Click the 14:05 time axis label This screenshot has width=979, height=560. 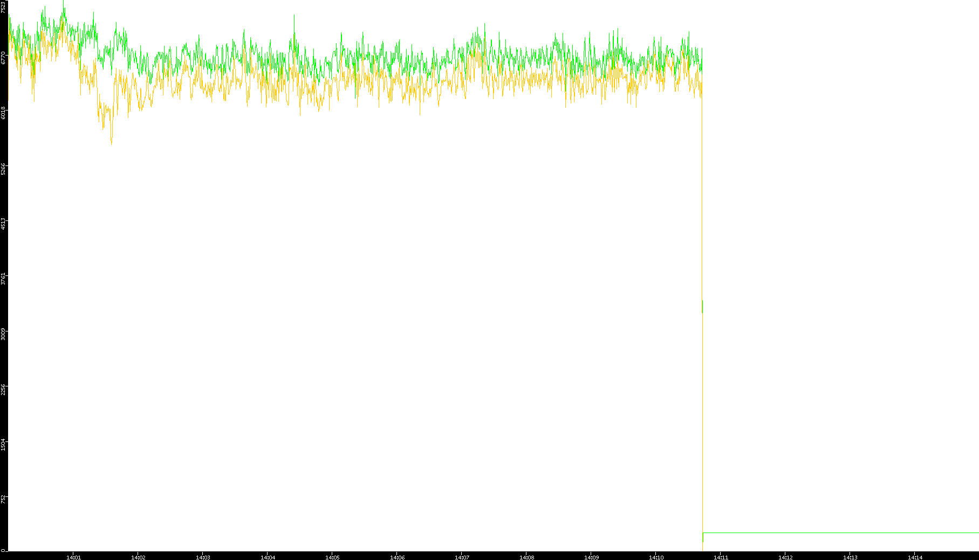tap(332, 557)
